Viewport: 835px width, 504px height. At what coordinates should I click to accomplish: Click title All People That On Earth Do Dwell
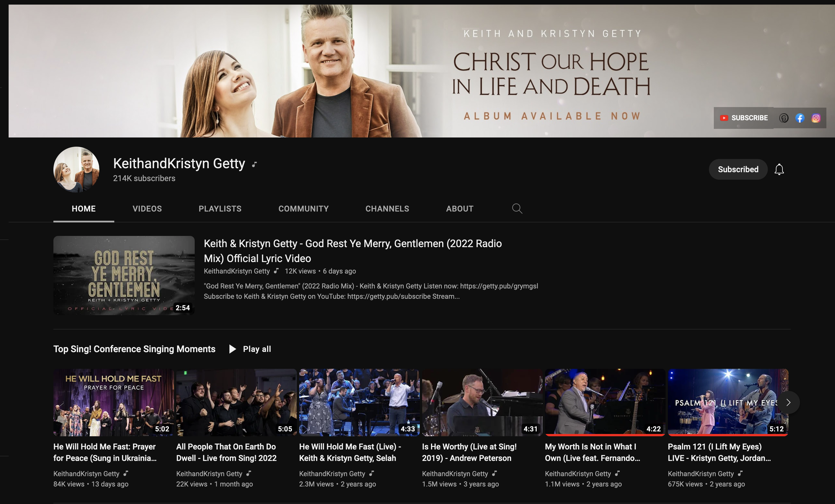pyautogui.click(x=226, y=453)
